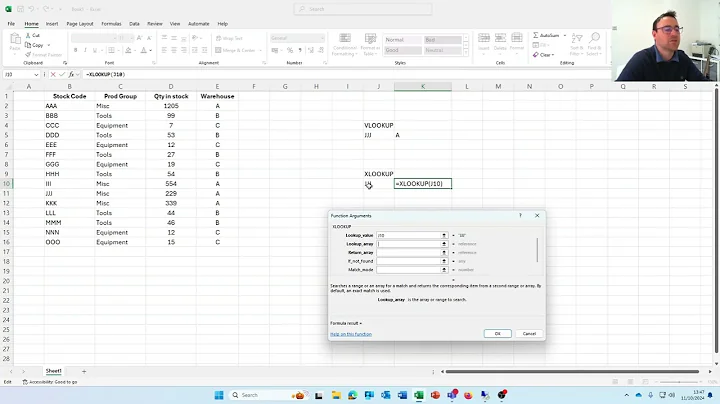This screenshot has width=720, height=404.
Task: Click the dialog's question mark help button
Action: pos(520,215)
